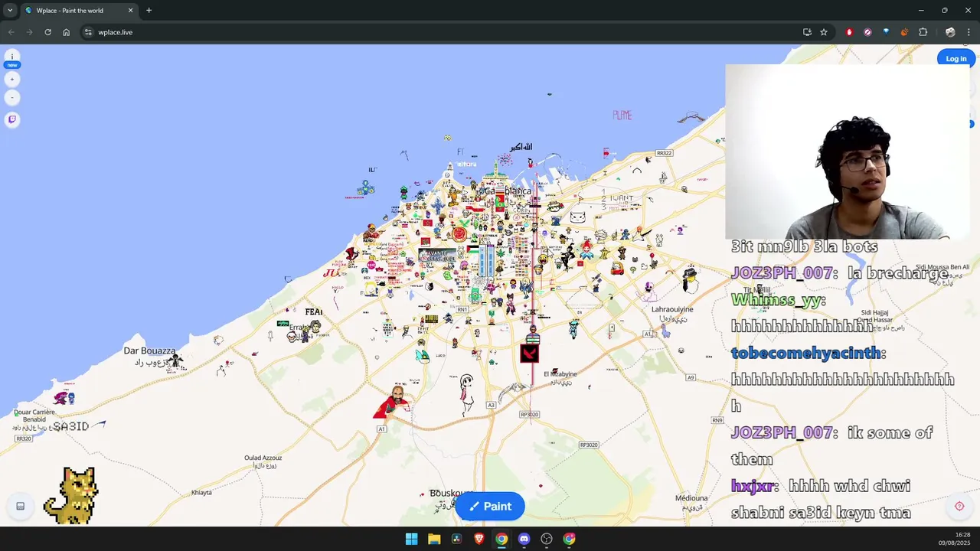Viewport: 980px width, 551px height.
Task: Open the blue gem extension icon
Action: click(886, 32)
